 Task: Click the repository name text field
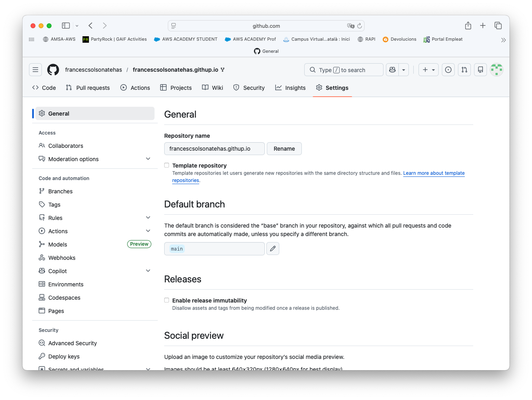[x=214, y=149]
